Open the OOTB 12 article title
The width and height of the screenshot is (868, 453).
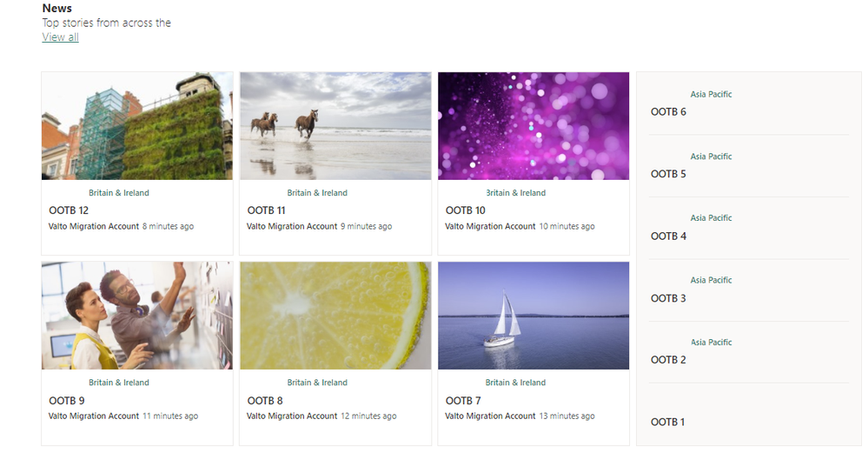(69, 210)
